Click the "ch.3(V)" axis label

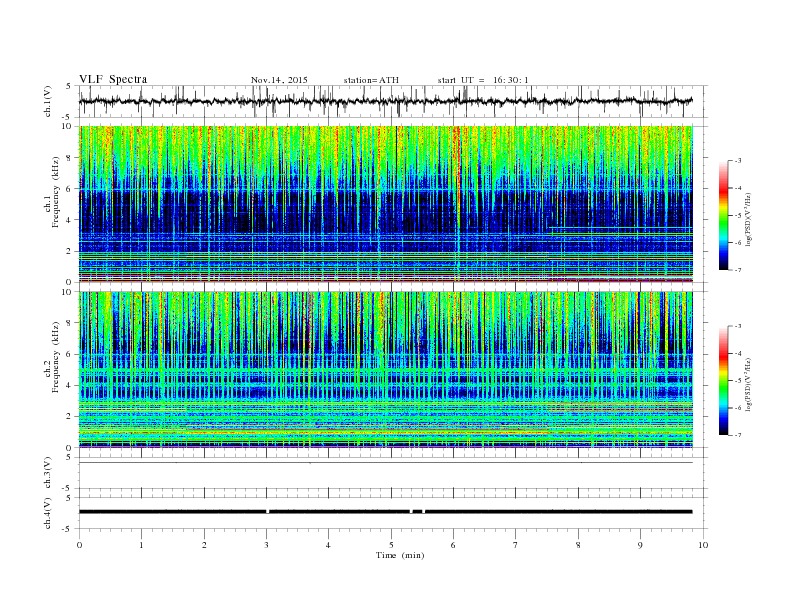47,473
